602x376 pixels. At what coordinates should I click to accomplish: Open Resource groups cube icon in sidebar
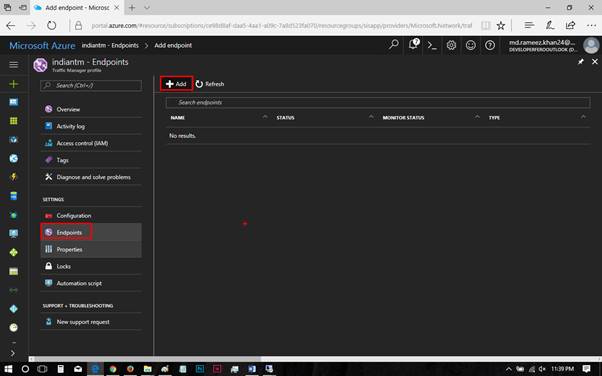[13, 140]
